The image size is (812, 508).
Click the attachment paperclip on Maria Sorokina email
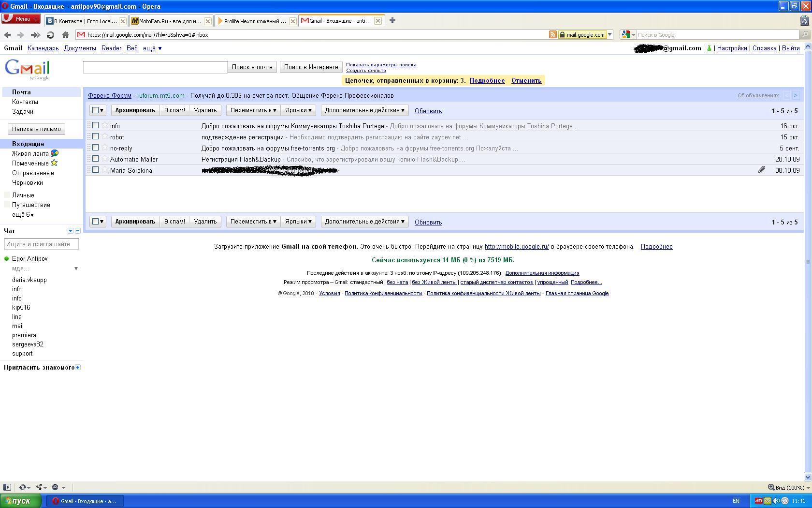pyautogui.click(x=761, y=170)
